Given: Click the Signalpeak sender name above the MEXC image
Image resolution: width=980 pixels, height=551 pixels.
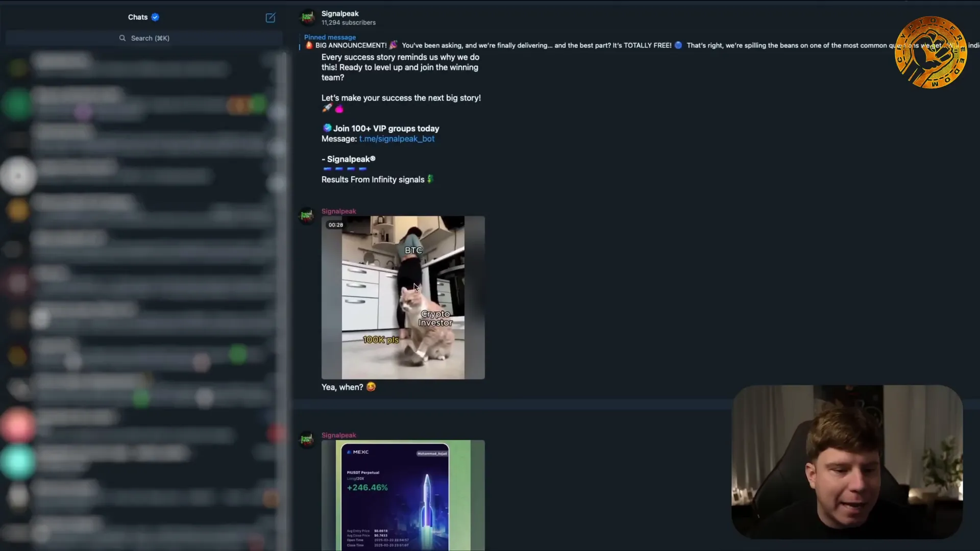Looking at the screenshot, I should point(339,435).
